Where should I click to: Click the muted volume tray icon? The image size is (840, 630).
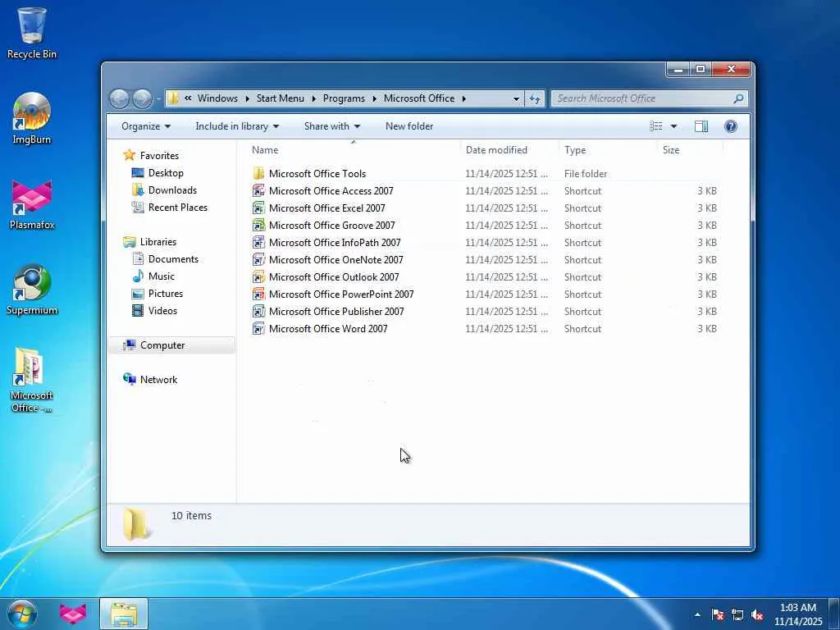click(x=757, y=615)
